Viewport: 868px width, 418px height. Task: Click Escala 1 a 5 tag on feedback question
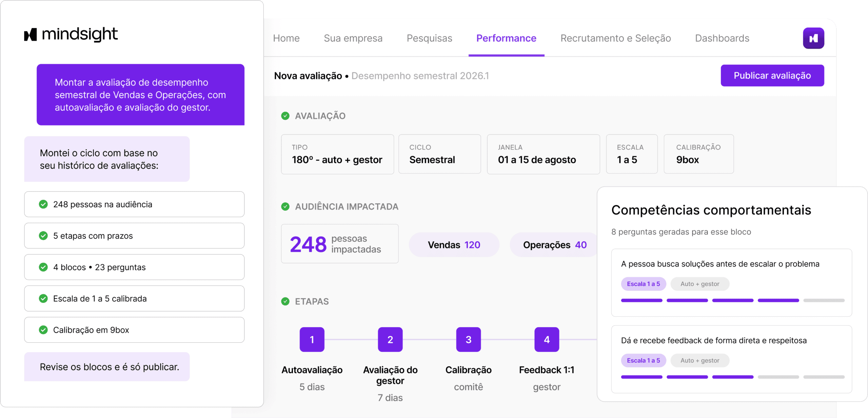(643, 360)
